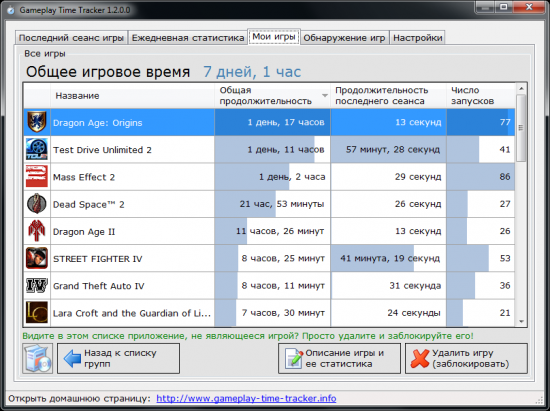Click the software box icon button
The image size is (550, 411).
pos(38,358)
